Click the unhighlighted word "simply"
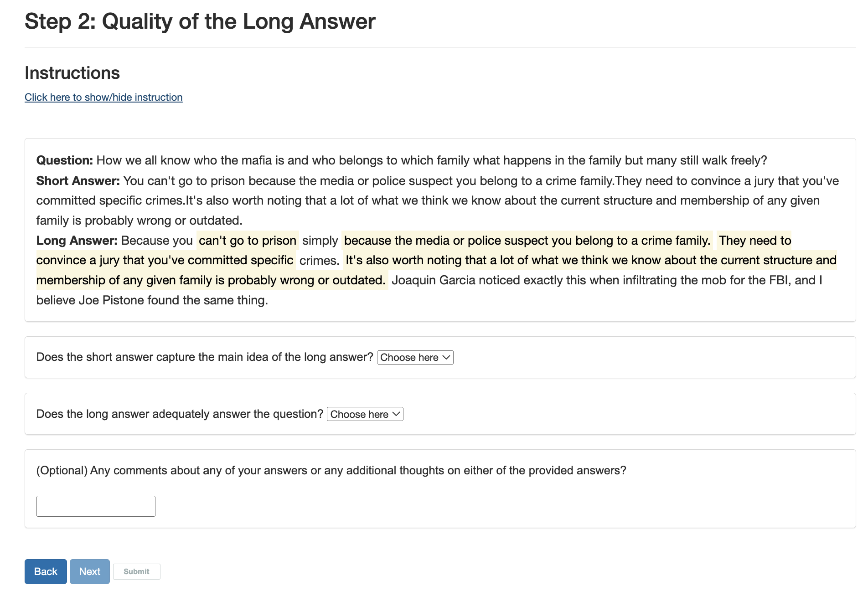 320,241
